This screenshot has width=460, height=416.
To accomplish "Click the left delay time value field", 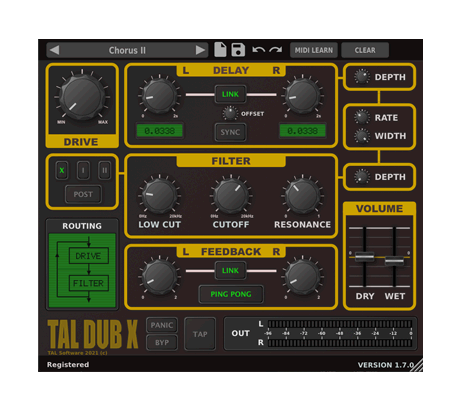I will pyautogui.click(x=159, y=131).
